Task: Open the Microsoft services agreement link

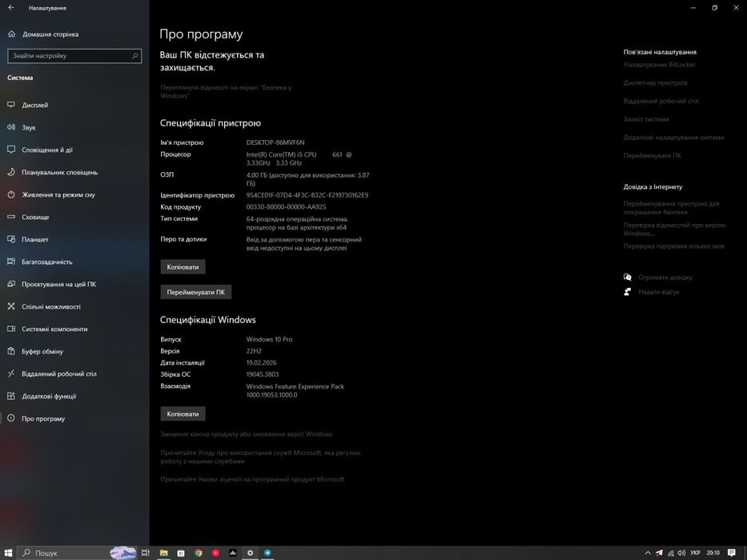Action: (260, 457)
